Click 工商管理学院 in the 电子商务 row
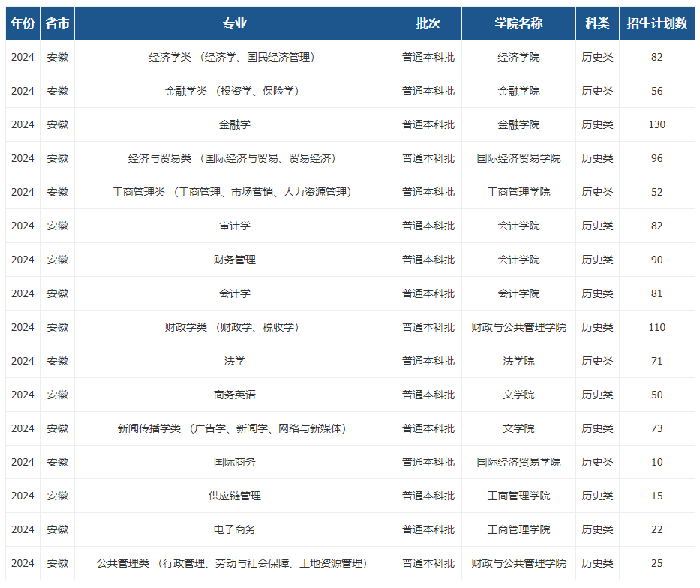The image size is (700, 588). (518, 530)
